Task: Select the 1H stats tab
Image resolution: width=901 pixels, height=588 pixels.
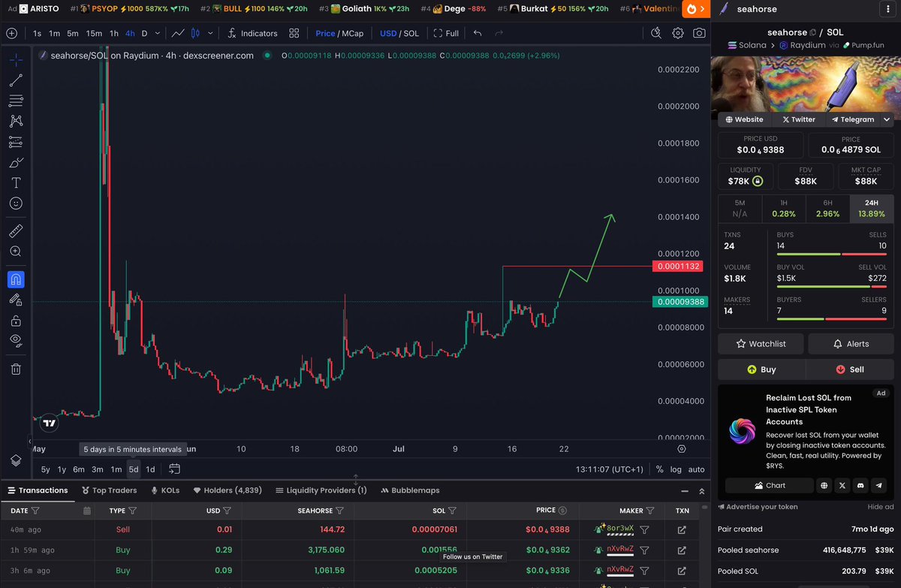Action: point(784,209)
